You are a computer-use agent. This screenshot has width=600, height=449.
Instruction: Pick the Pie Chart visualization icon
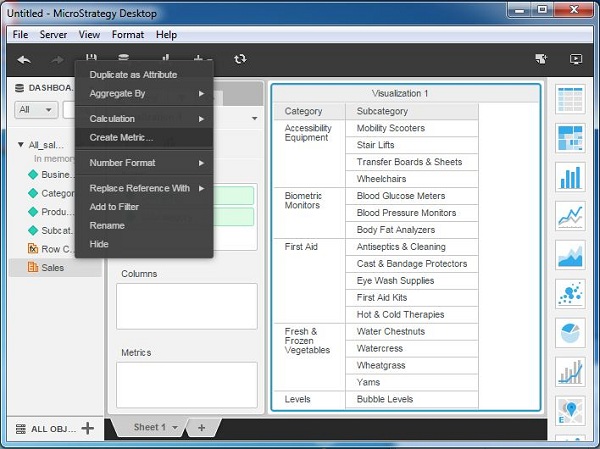571,333
